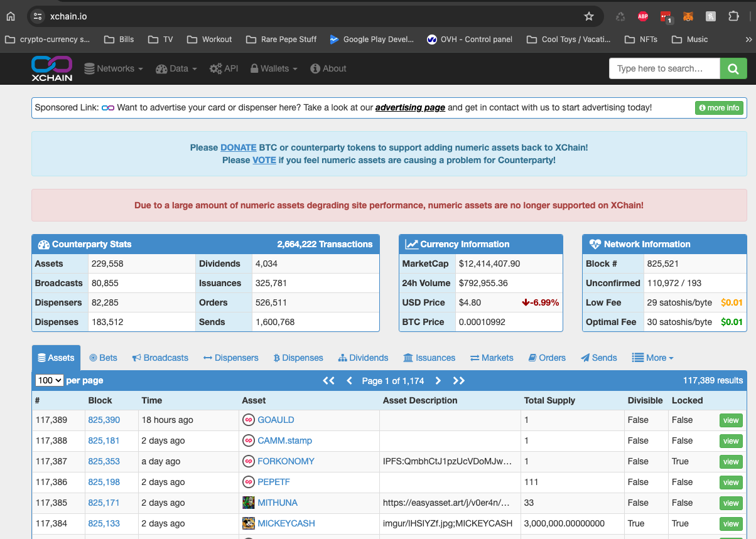Screen dimensions: 756x539
Task: Open the Music bookmark folder
Action: [x=689, y=39]
